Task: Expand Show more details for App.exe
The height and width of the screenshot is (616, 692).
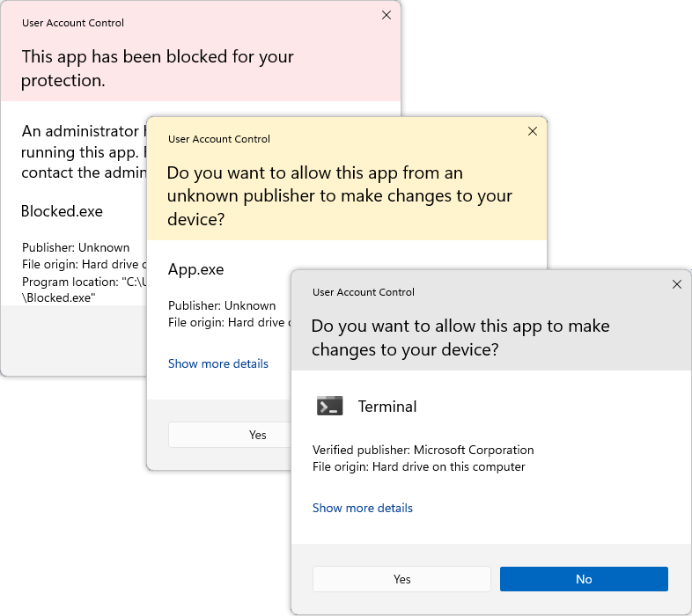Action: tap(217, 363)
